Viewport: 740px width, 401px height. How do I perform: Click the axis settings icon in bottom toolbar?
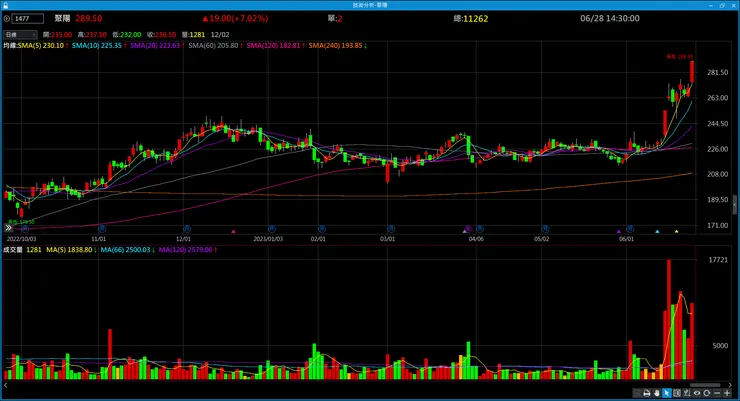click(687, 393)
